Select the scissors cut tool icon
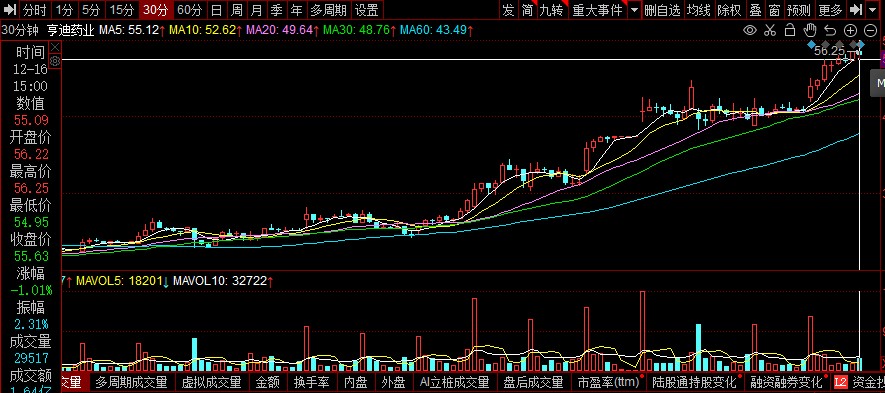The image size is (885, 393). tap(770, 30)
